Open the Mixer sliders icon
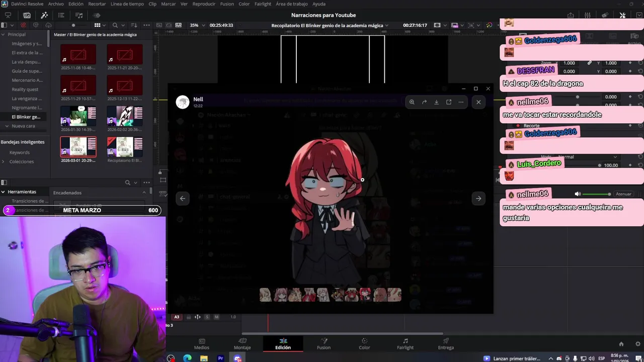This screenshot has width=644, height=362. point(588,15)
